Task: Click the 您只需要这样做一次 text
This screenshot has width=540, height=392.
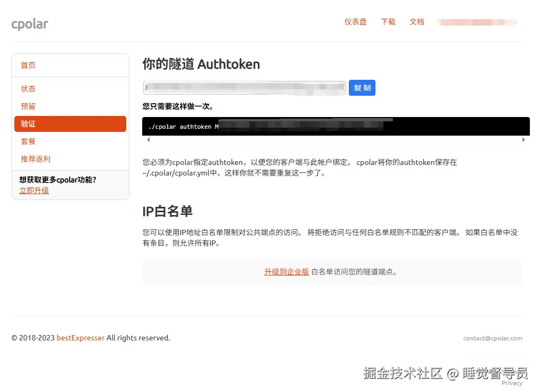Action: (x=178, y=106)
